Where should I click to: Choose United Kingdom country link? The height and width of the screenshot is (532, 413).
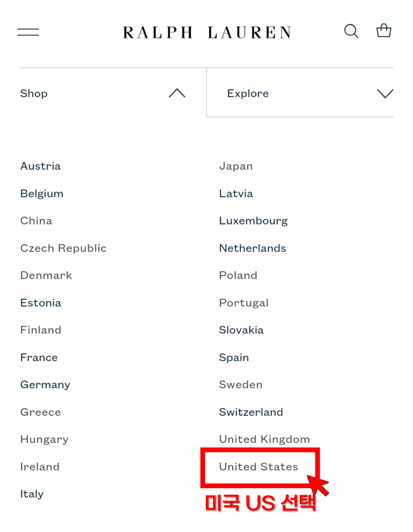264,439
